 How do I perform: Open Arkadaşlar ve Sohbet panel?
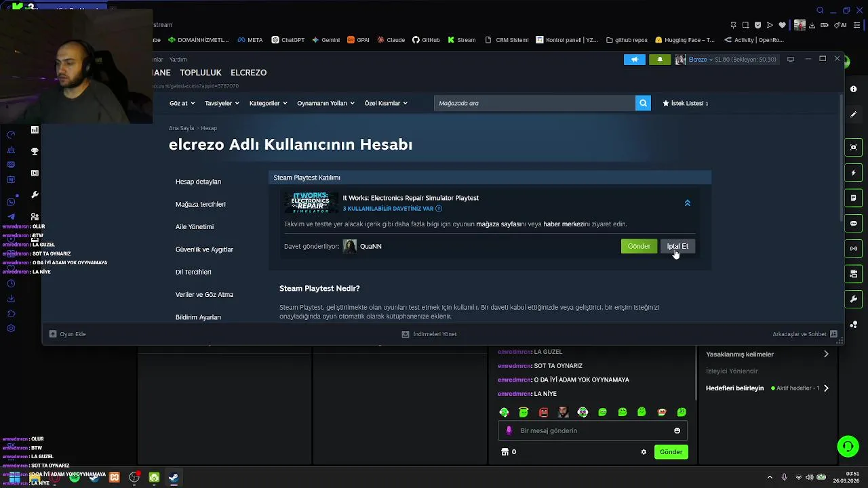804,334
